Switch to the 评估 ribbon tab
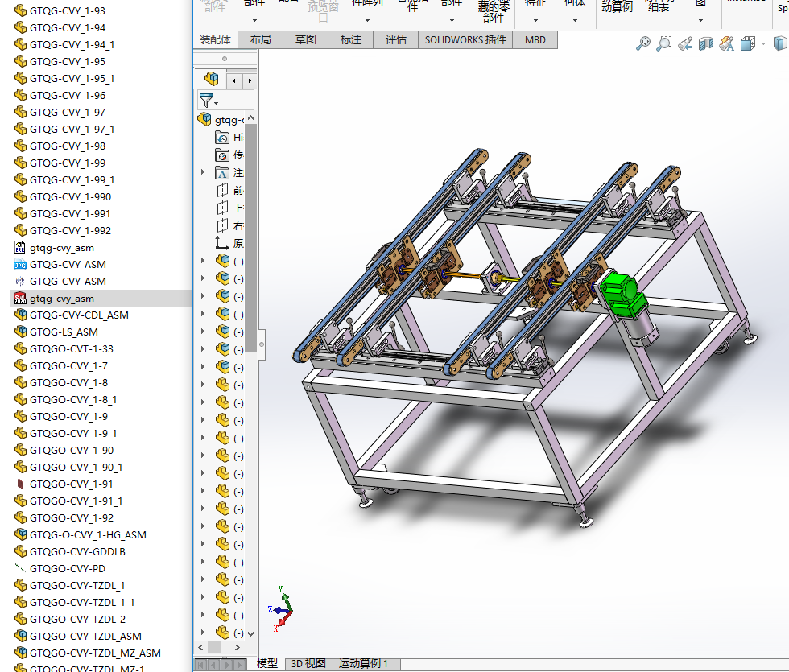789x672 pixels. [395, 39]
